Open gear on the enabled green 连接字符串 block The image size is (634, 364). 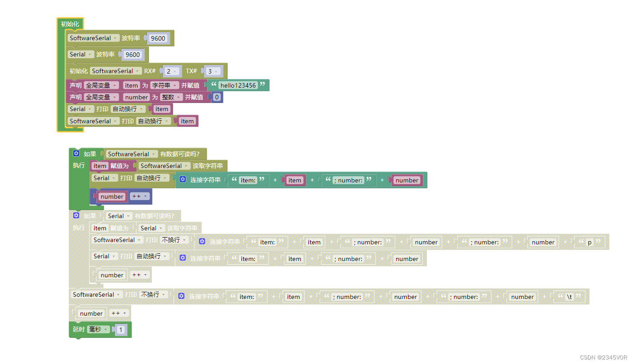pyautogui.click(x=183, y=180)
